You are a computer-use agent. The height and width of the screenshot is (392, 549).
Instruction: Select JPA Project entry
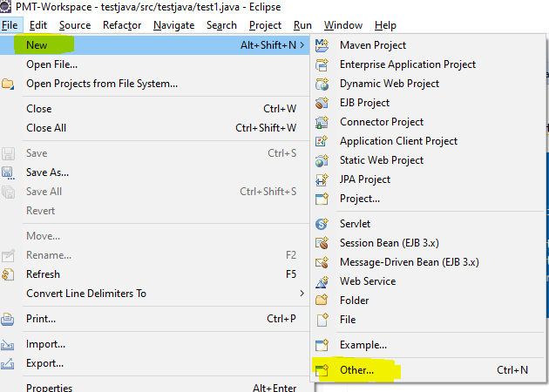428,179
